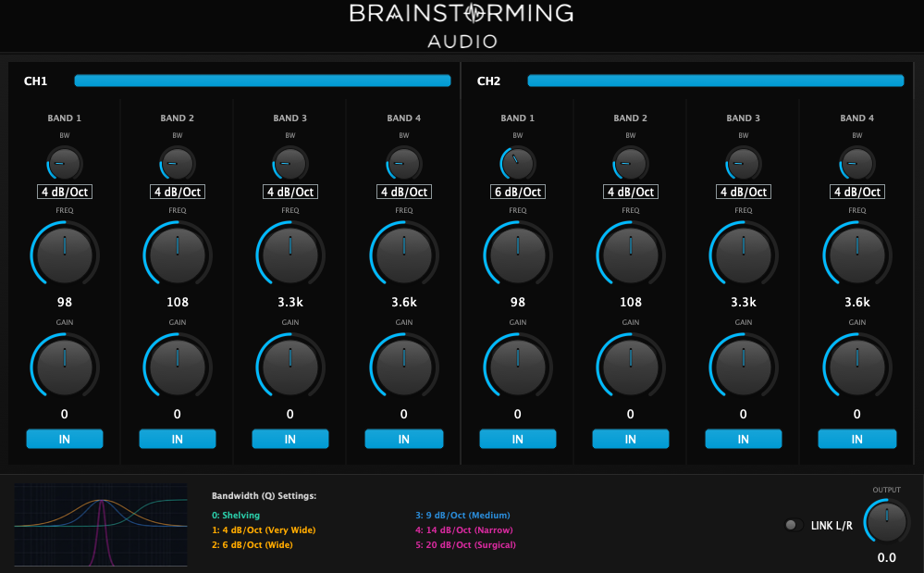This screenshot has height=573, width=924.
Task: Click CH2 Band 1 6 dB/Oct bandwidth box
Action: [x=517, y=192]
